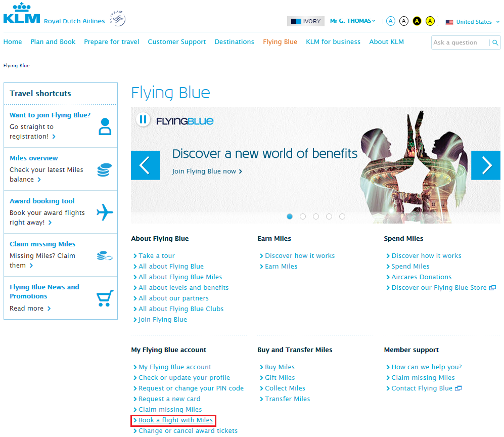Click the promotions shopping cart icon
The height and width of the screenshot is (437, 504).
[x=104, y=298]
